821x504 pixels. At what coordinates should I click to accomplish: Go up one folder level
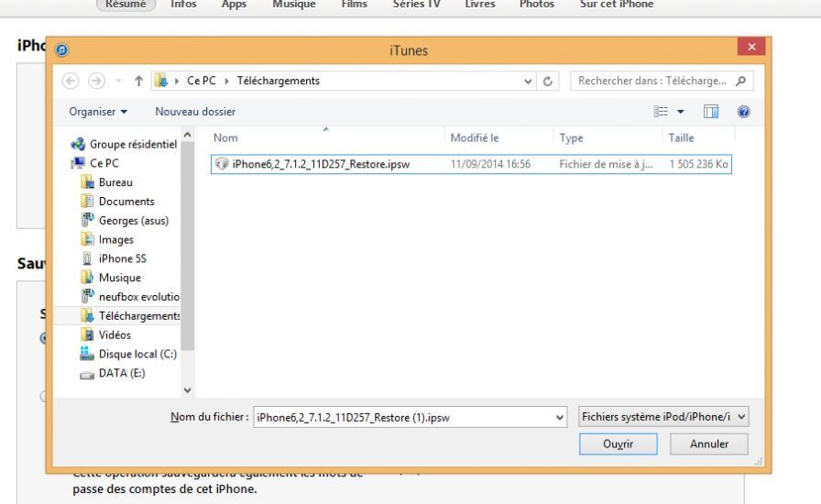pyautogui.click(x=138, y=81)
